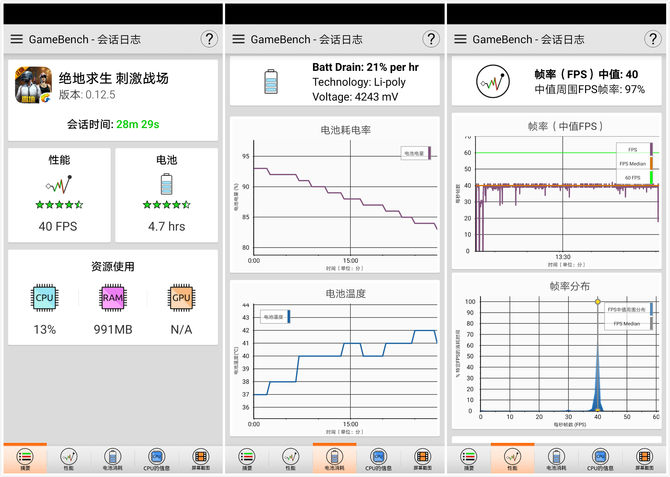Select 电池消耗 tab on Batt Drain screen

[x=334, y=460]
